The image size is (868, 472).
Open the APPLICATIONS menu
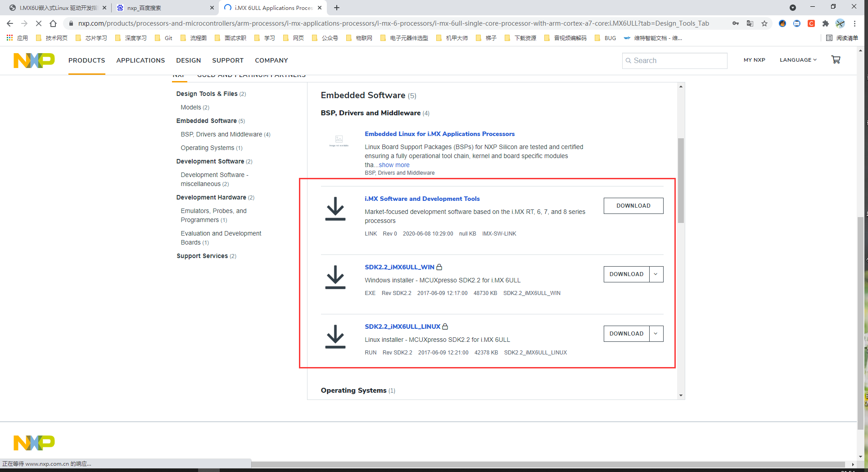(x=140, y=60)
